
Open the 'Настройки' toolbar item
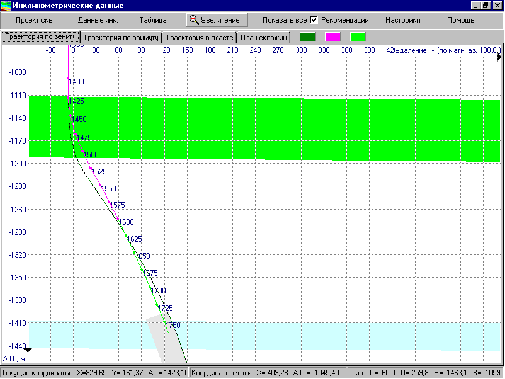tap(403, 20)
